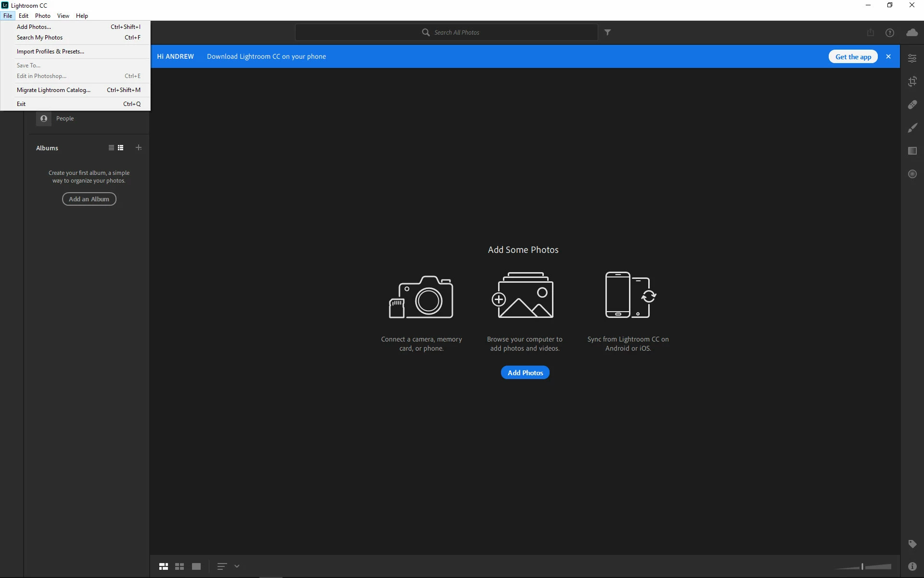Select the Healing Brush tool

point(912,105)
